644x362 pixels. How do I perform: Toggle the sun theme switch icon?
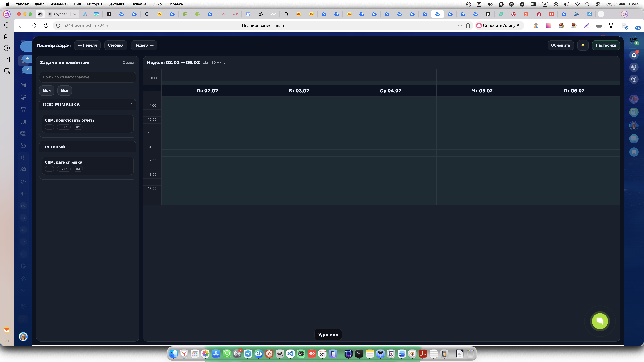pos(583,45)
